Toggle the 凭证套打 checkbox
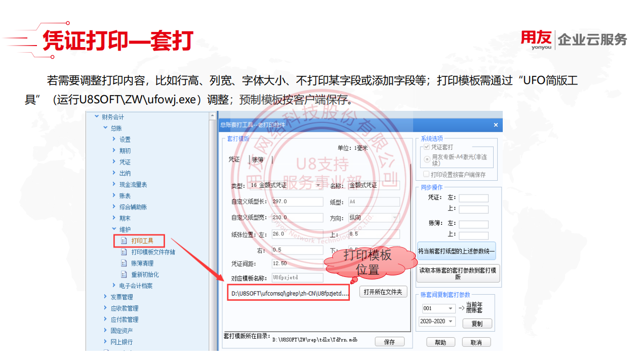 (x=427, y=147)
